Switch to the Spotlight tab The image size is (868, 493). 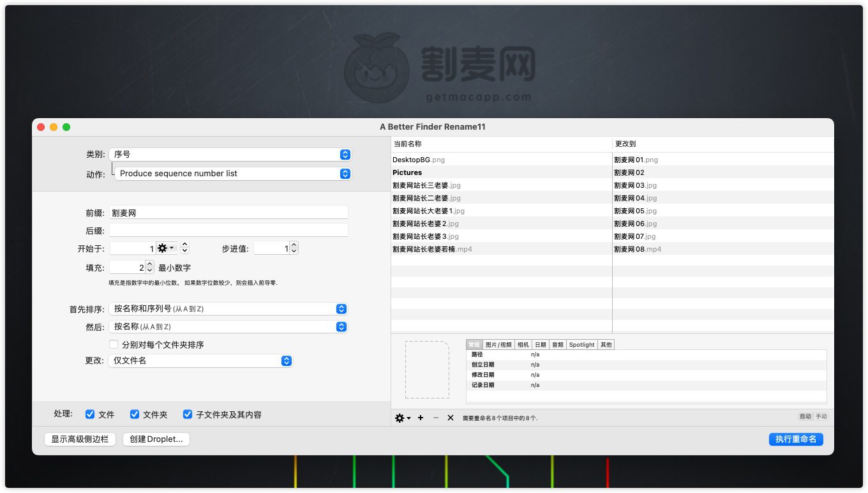(581, 345)
